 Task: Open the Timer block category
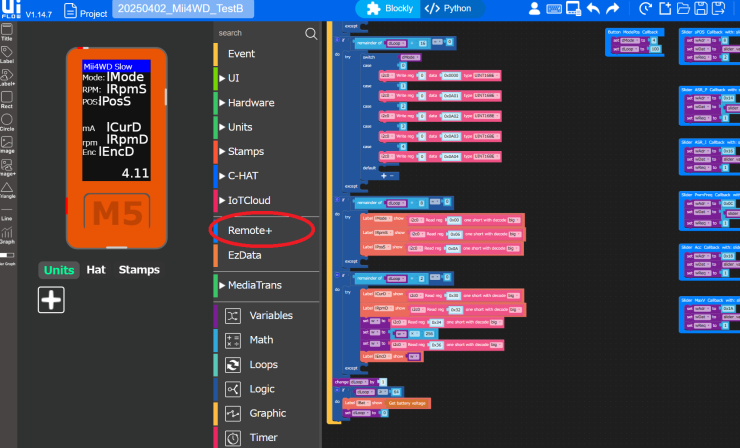click(267, 438)
